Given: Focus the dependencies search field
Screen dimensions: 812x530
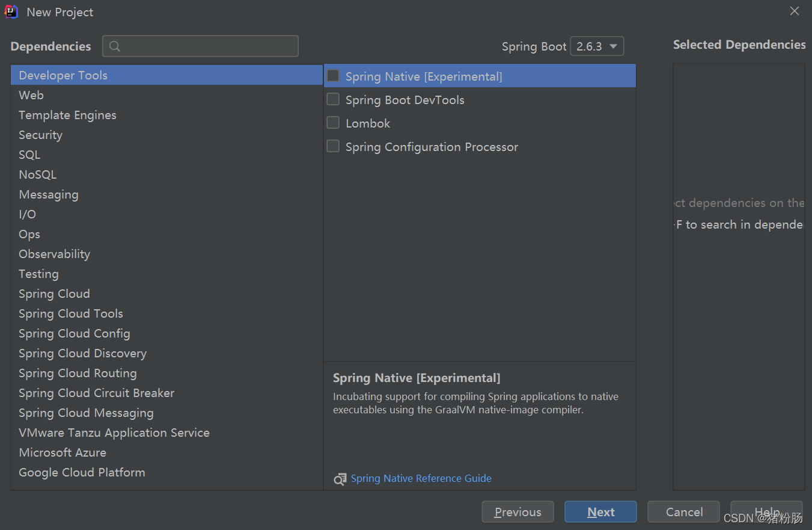Looking at the screenshot, I should click(x=207, y=46).
